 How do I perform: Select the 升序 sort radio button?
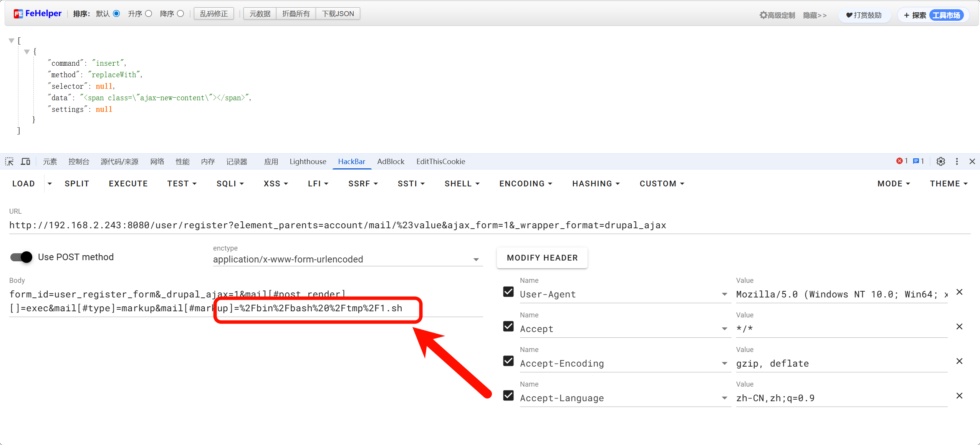(149, 14)
